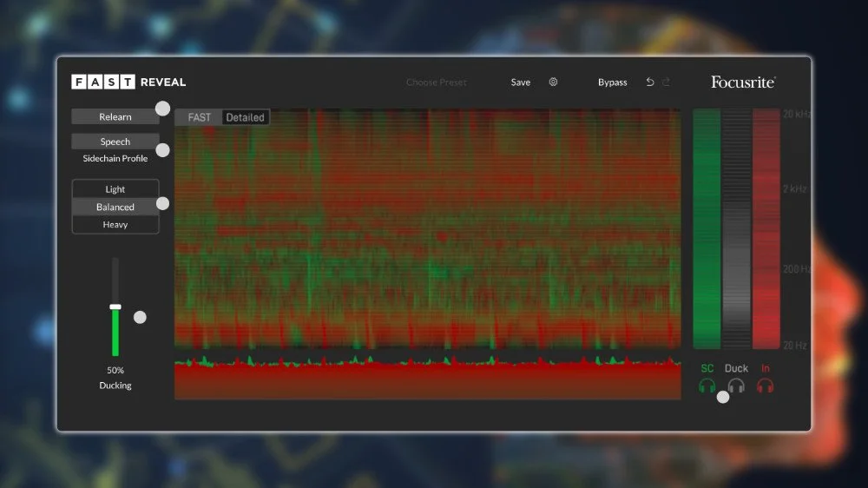Click the Ducking slider handle
868x488 pixels.
pyautogui.click(x=115, y=307)
